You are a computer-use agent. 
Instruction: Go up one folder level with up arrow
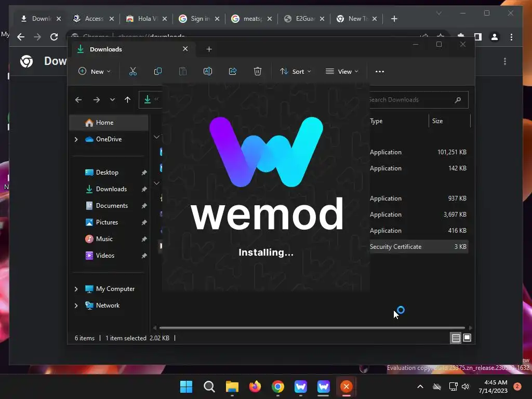[x=128, y=100]
